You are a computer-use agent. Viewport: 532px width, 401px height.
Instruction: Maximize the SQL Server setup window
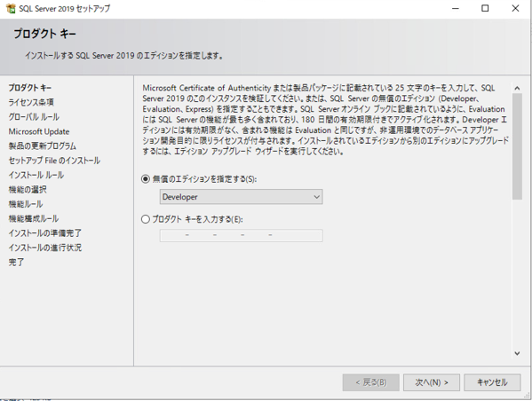pos(485,9)
